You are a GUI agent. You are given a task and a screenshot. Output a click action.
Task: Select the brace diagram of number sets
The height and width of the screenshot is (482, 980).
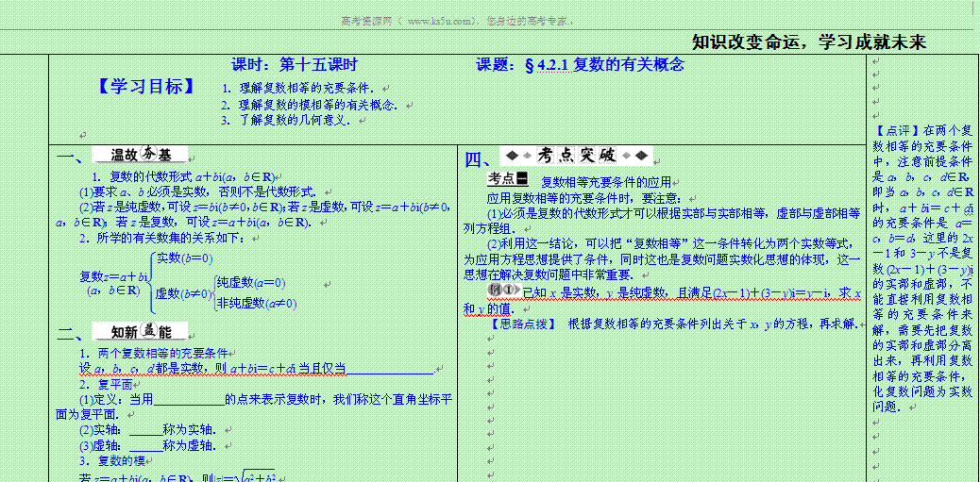pos(189,280)
